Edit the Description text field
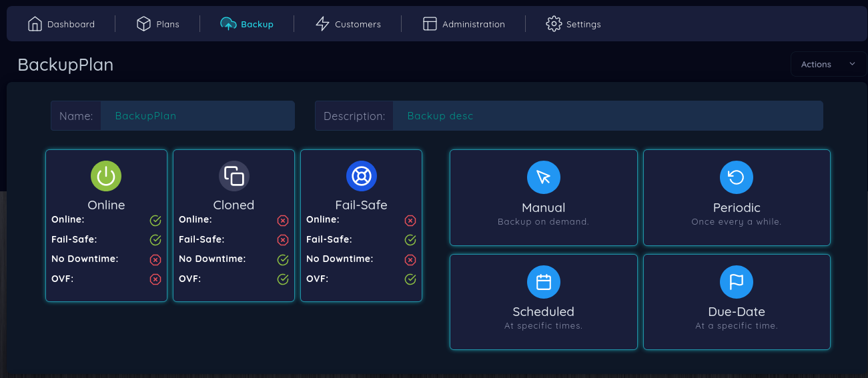868x378 pixels. (607, 116)
